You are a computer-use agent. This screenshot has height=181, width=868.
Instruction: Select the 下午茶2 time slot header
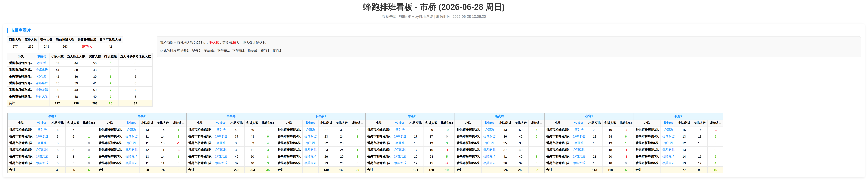point(410,116)
